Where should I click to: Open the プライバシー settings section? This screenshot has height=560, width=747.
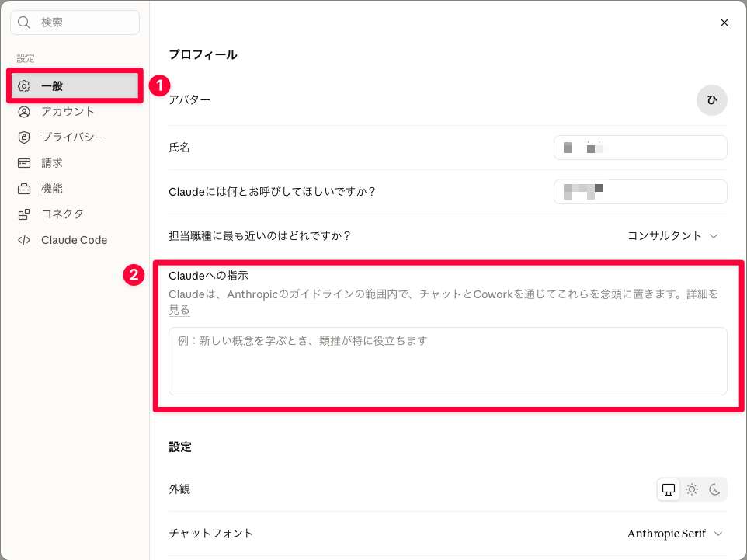(75, 137)
